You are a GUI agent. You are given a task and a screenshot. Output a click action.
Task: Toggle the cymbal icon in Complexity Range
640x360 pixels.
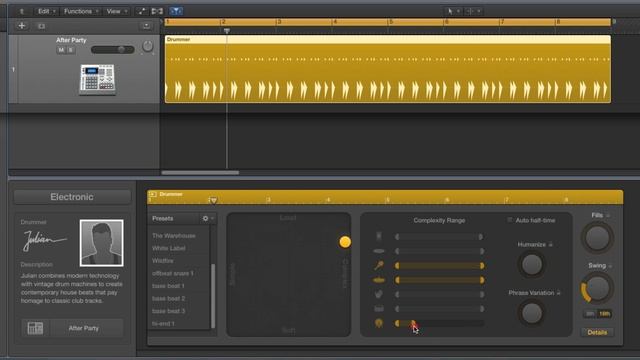click(379, 251)
